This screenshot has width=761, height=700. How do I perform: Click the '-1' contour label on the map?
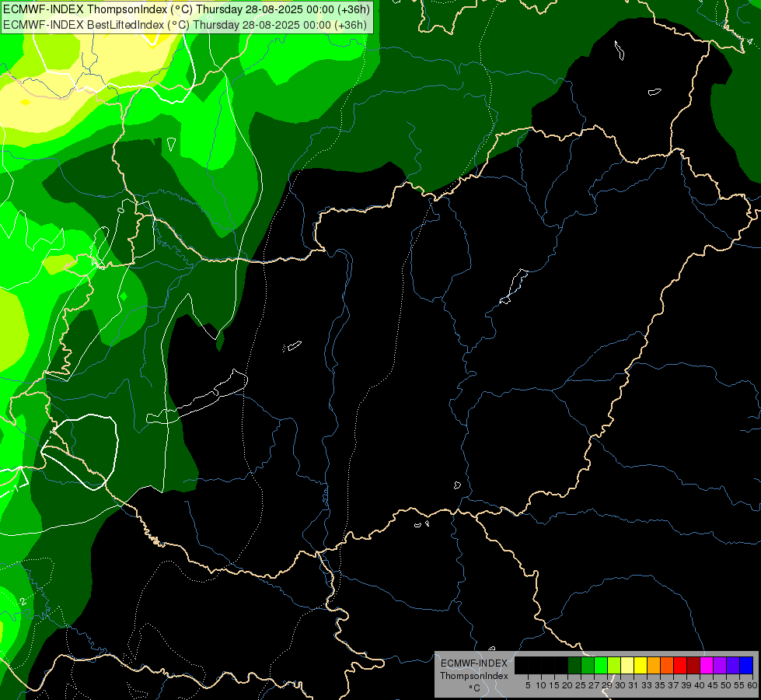click(x=15, y=488)
